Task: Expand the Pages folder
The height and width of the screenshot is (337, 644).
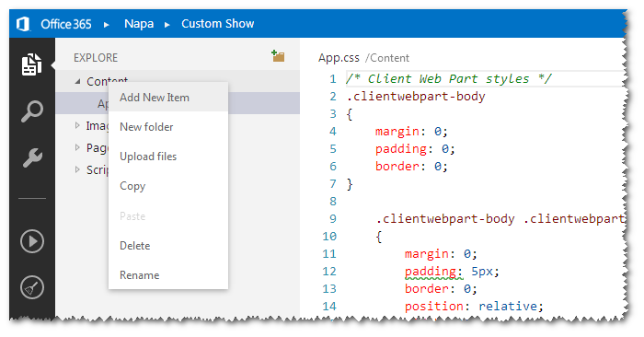Action: tap(77, 147)
